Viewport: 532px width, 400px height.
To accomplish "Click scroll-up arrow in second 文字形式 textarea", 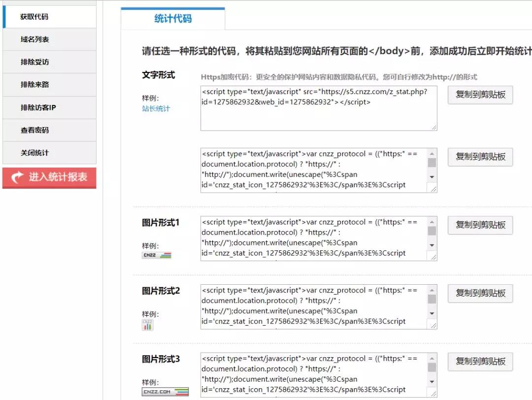I will tap(432, 154).
